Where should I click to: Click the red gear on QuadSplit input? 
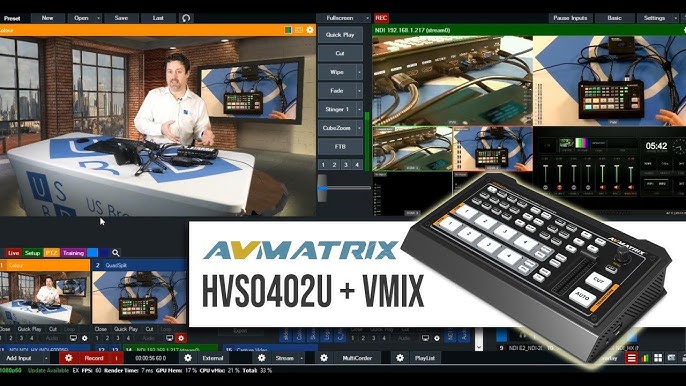click(x=181, y=338)
